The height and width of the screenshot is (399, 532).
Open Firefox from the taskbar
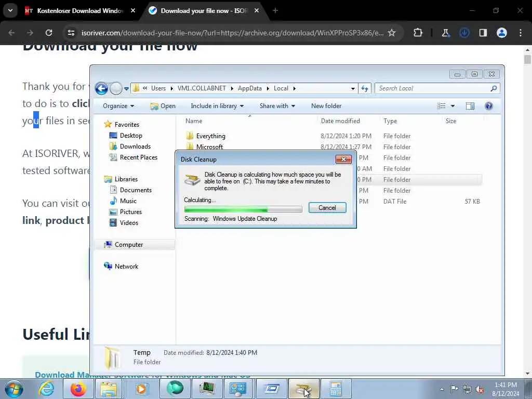point(78,389)
